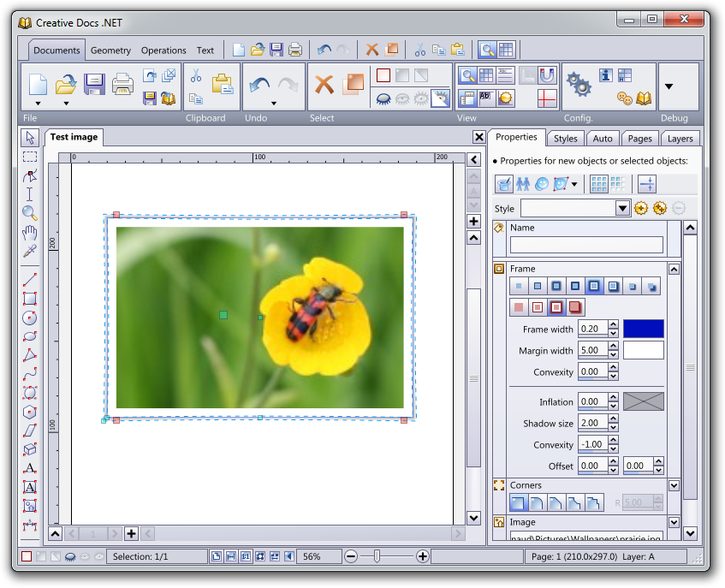Screen dimensions: 725x588
Task: Open the white margin color swatch
Action: pos(643,350)
